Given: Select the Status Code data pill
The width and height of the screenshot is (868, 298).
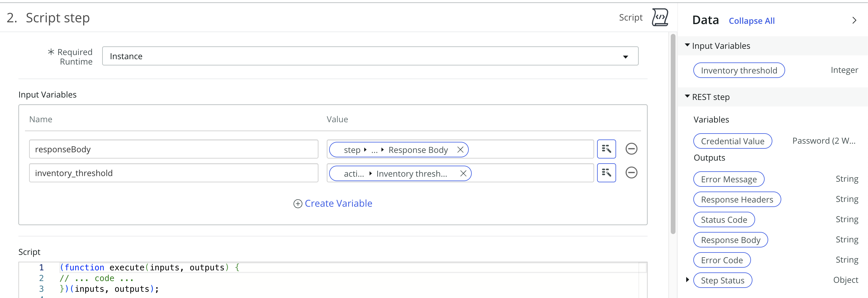Looking at the screenshot, I should click(x=724, y=220).
